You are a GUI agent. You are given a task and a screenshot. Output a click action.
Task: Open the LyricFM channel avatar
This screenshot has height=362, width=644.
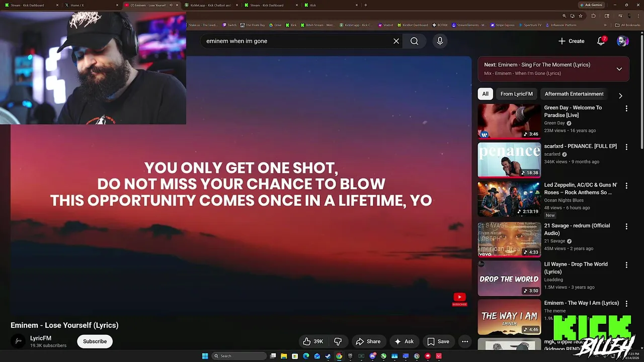point(19,341)
